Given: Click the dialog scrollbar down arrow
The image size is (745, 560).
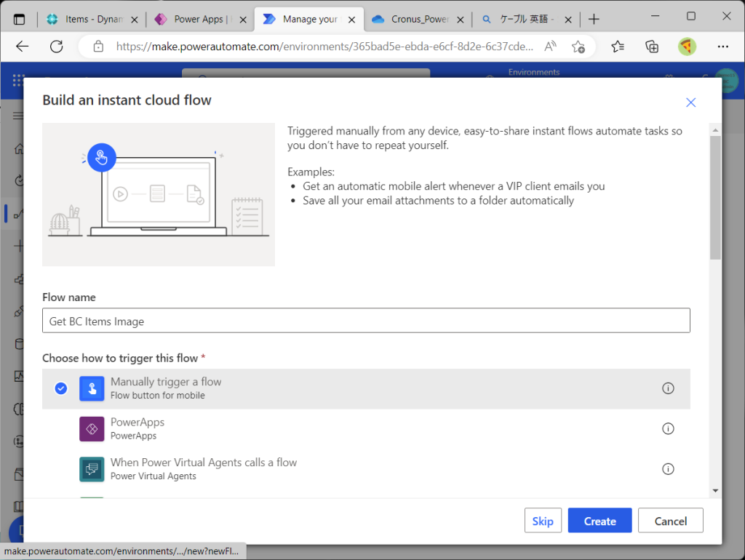Looking at the screenshot, I should click(715, 491).
